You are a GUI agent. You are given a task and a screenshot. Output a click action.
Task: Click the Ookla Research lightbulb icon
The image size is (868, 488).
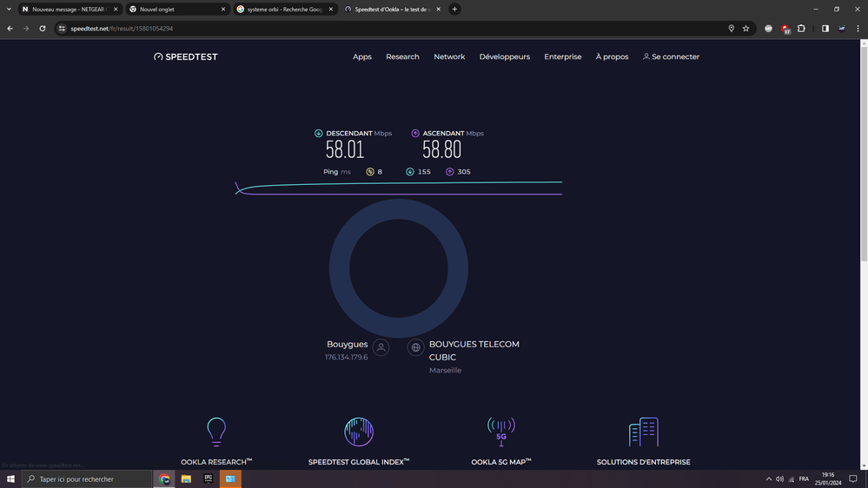tap(216, 432)
